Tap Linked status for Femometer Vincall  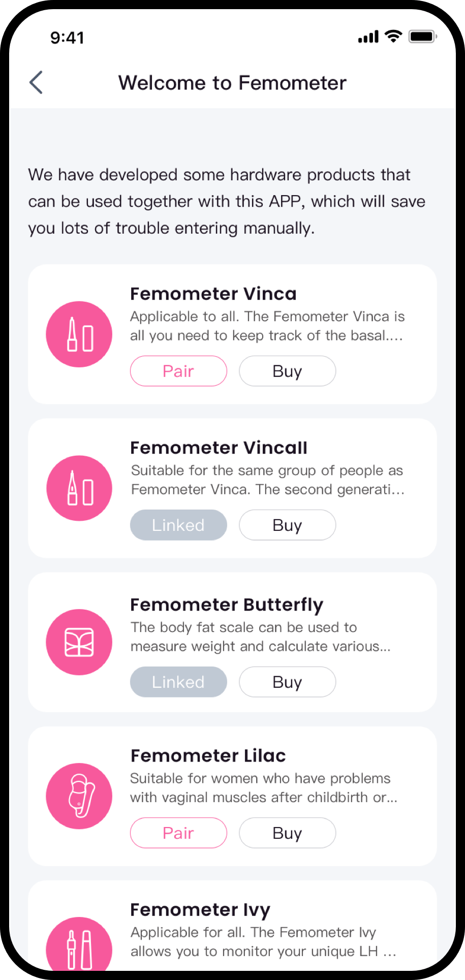(x=178, y=525)
